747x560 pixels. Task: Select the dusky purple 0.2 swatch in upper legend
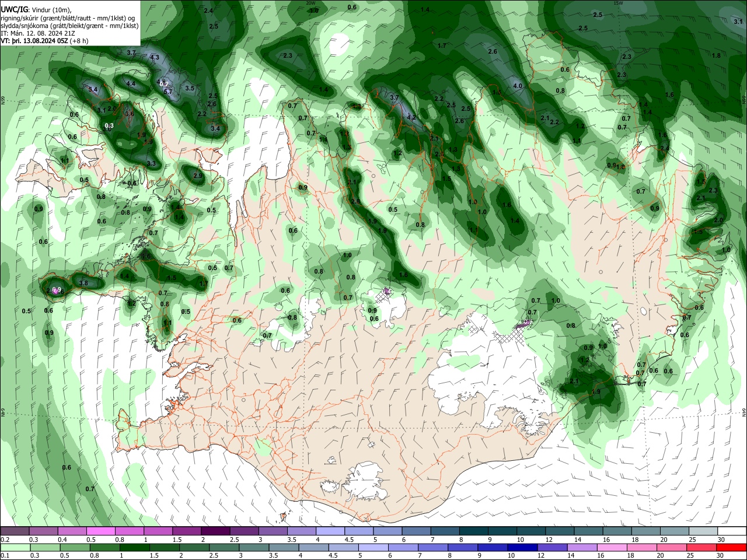click(x=15, y=531)
